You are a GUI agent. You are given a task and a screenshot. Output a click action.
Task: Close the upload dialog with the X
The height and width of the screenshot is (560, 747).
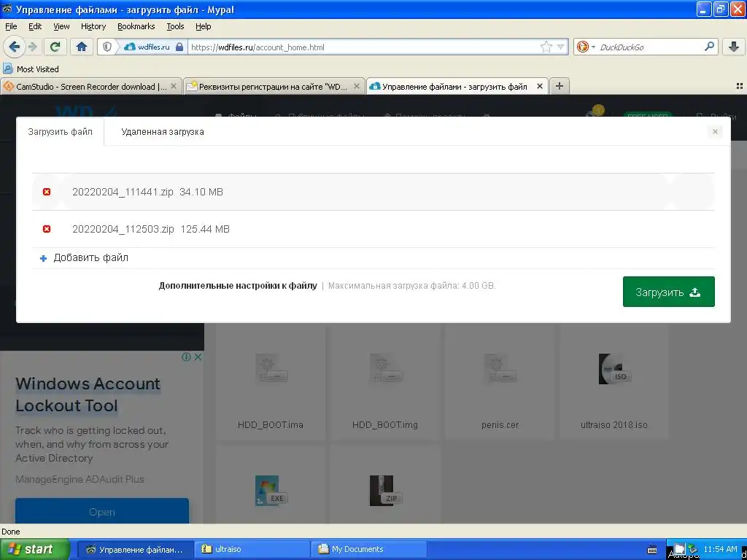715,132
